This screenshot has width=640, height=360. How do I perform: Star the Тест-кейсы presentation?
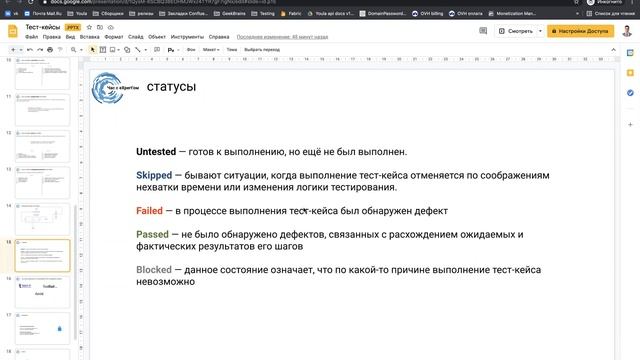89,27
